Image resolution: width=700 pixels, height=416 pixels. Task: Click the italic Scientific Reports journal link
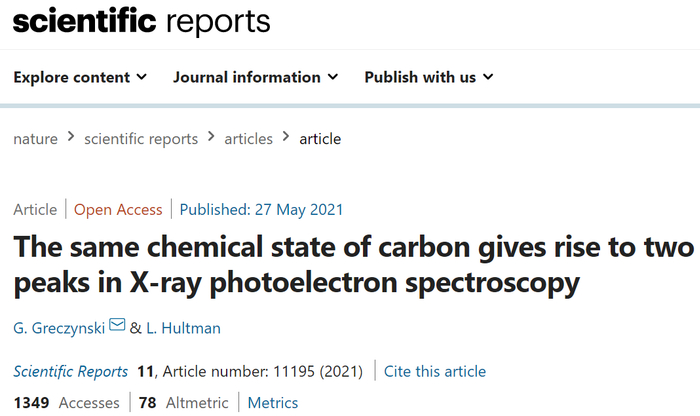[70, 371]
